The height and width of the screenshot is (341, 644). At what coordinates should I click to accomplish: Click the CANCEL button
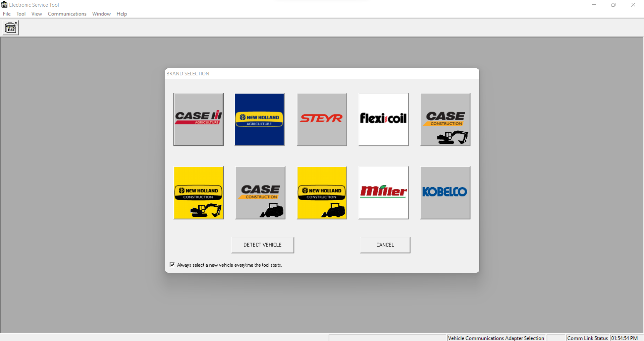coord(385,245)
